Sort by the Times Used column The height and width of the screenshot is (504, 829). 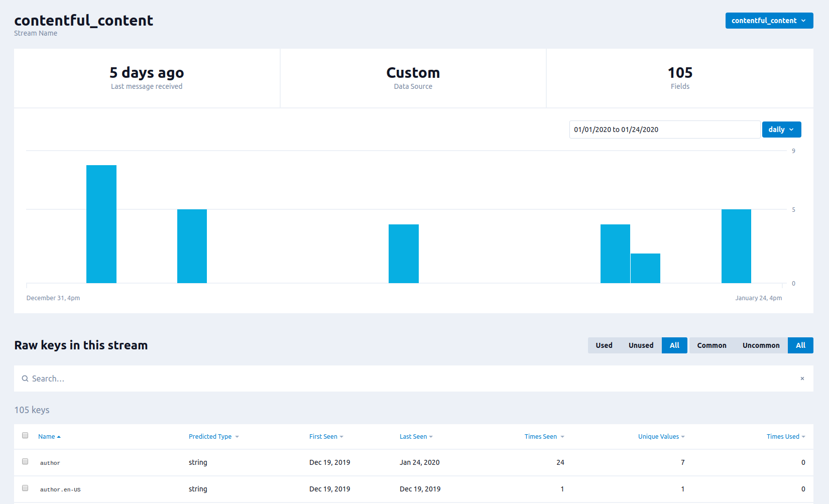click(786, 437)
